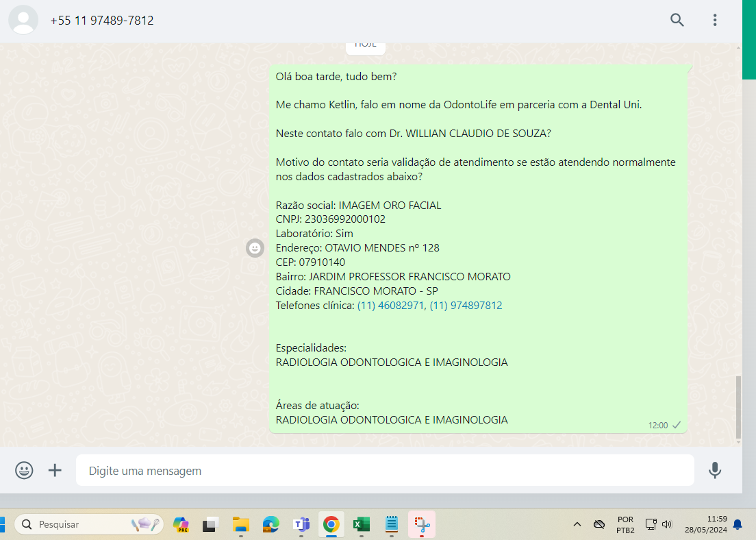This screenshot has height=540, width=756.
Task: Click the 'Áreas de atuação:' heading text
Action: [x=317, y=406]
